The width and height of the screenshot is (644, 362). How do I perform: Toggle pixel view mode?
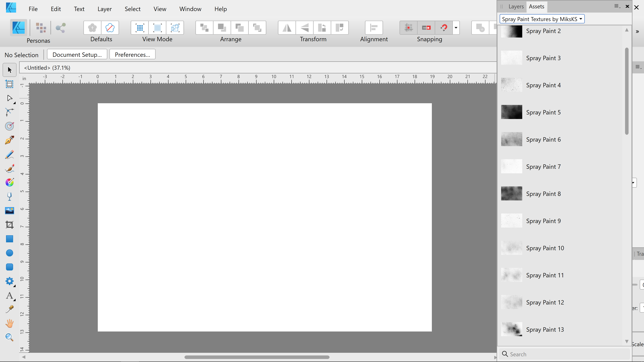click(x=140, y=27)
